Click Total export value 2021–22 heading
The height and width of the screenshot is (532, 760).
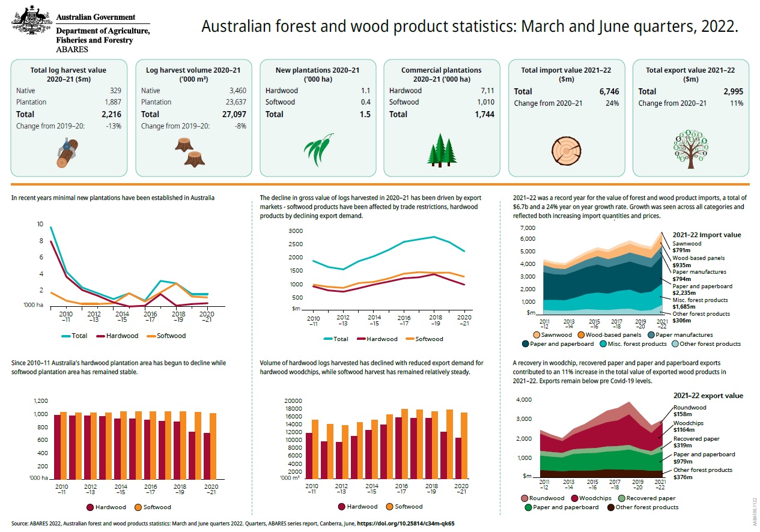(690, 74)
